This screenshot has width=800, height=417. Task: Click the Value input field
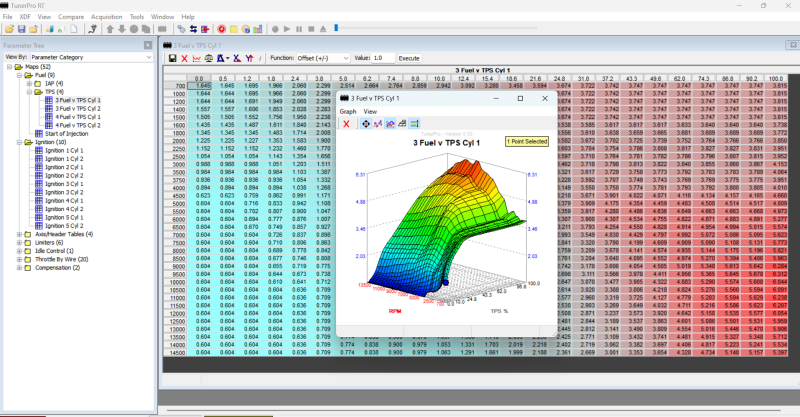(x=383, y=58)
